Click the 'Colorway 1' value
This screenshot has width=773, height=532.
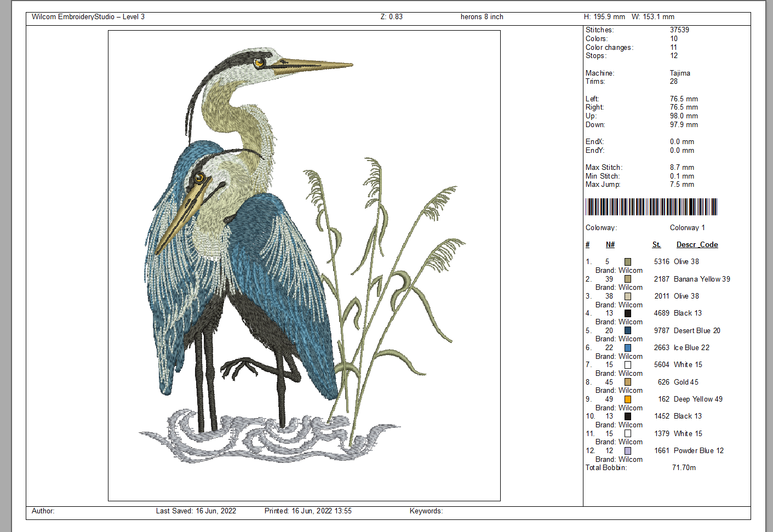pos(688,228)
